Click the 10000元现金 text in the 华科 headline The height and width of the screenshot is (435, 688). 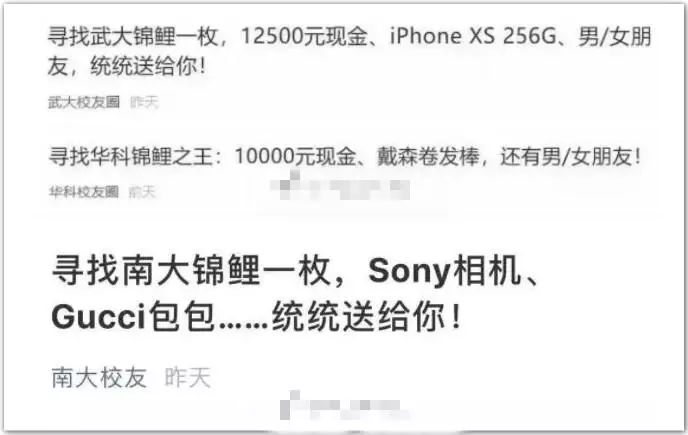pyautogui.click(x=295, y=156)
